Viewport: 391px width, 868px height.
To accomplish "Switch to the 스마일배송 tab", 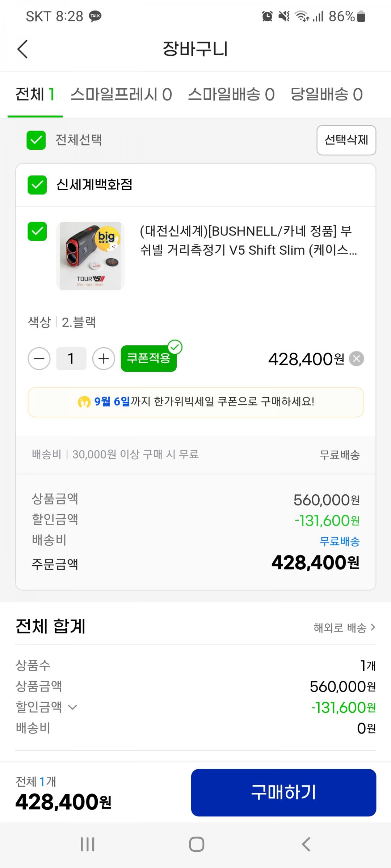I will pos(231,95).
